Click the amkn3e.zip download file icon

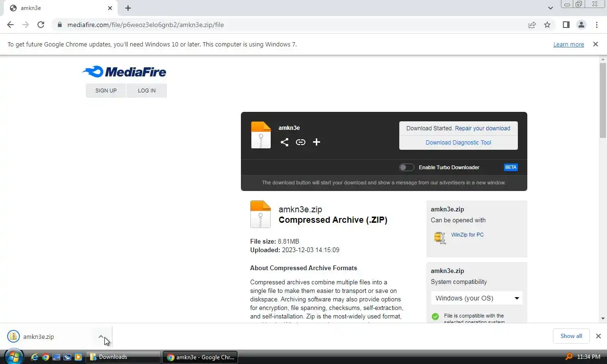click(x=13, y=336)
